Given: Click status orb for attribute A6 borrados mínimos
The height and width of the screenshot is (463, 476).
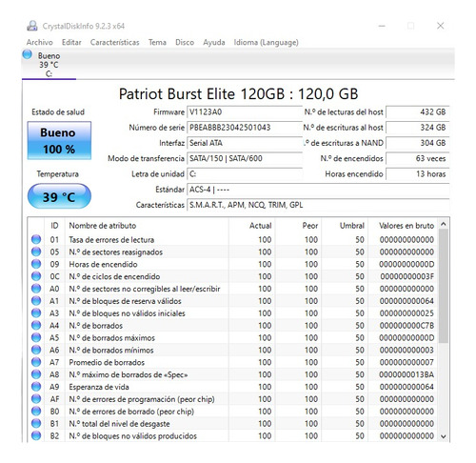Looking at the screenshot, I should (36, 350).
